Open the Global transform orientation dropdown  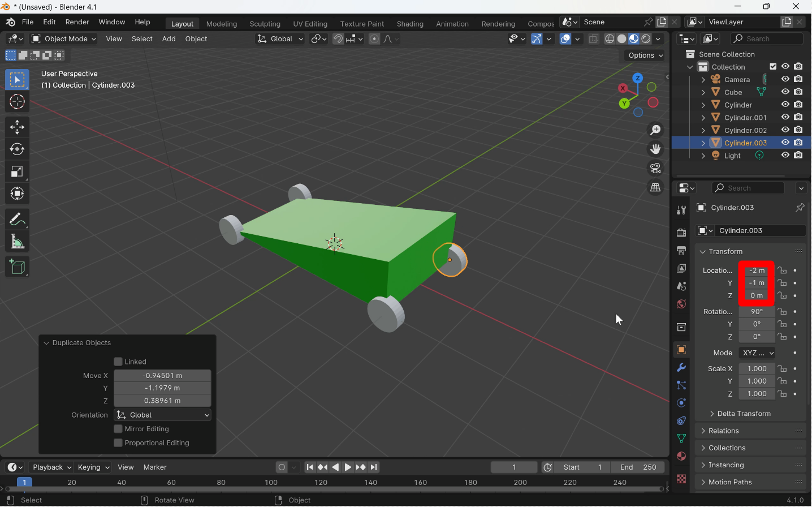(x=280, y=39)
